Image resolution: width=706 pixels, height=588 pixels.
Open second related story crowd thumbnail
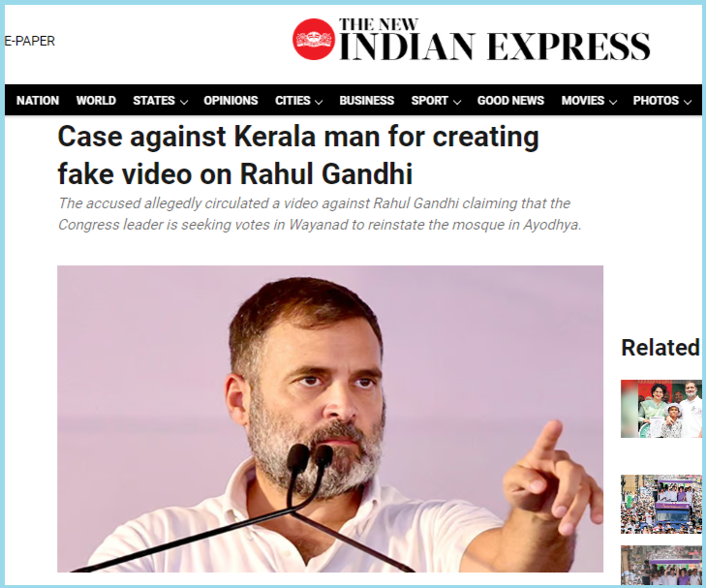(661, 505)
